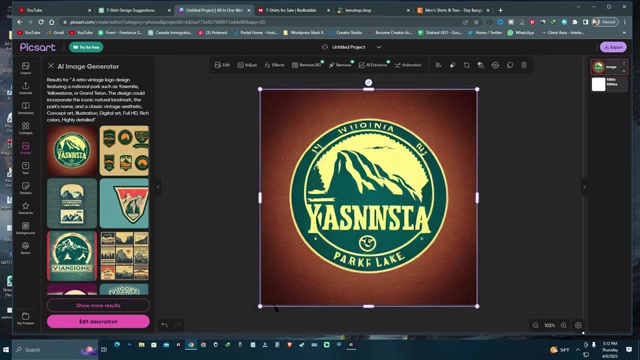640x360 pixels.
Task: Click the redo arrow
Action: (178, 325)
